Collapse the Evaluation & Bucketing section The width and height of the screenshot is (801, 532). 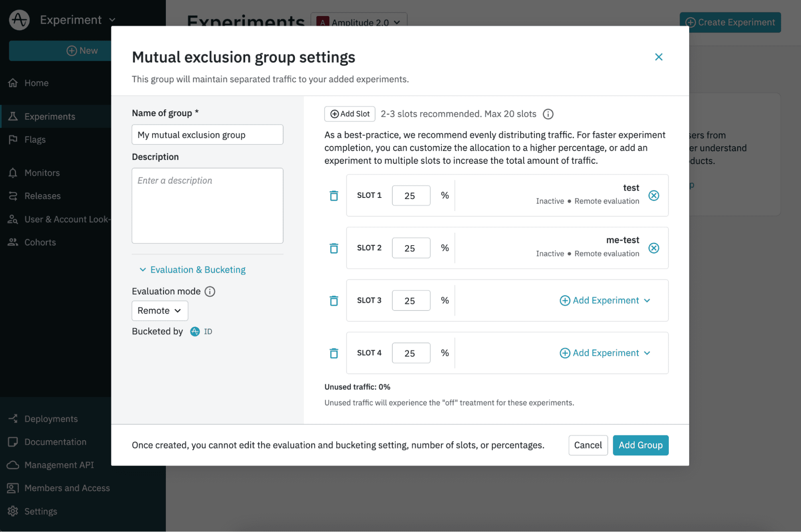pos(192,270)
